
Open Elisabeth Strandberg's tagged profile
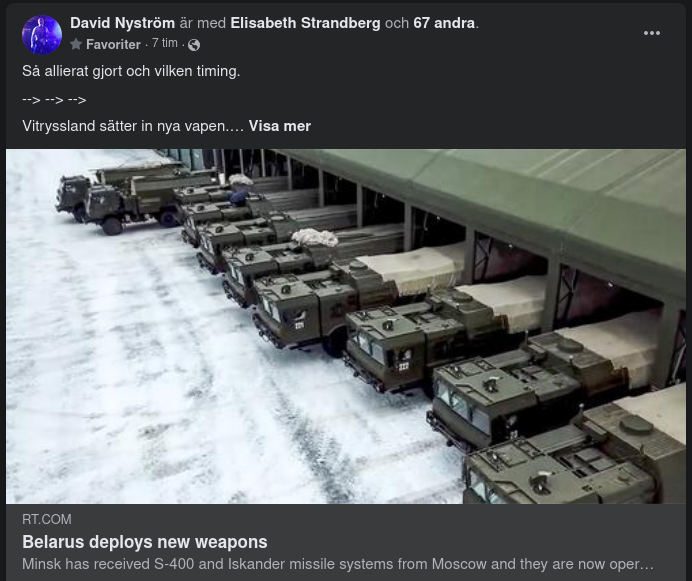coord(305,23)
